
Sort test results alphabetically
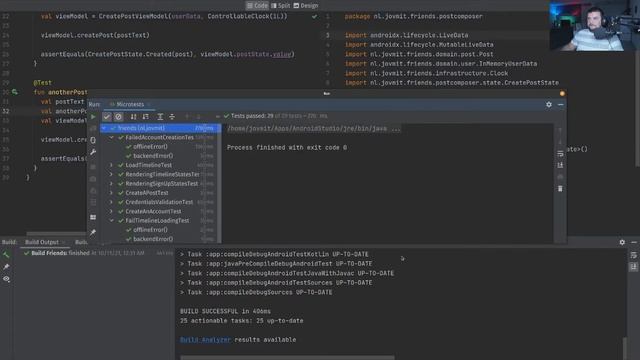(133, 117)
